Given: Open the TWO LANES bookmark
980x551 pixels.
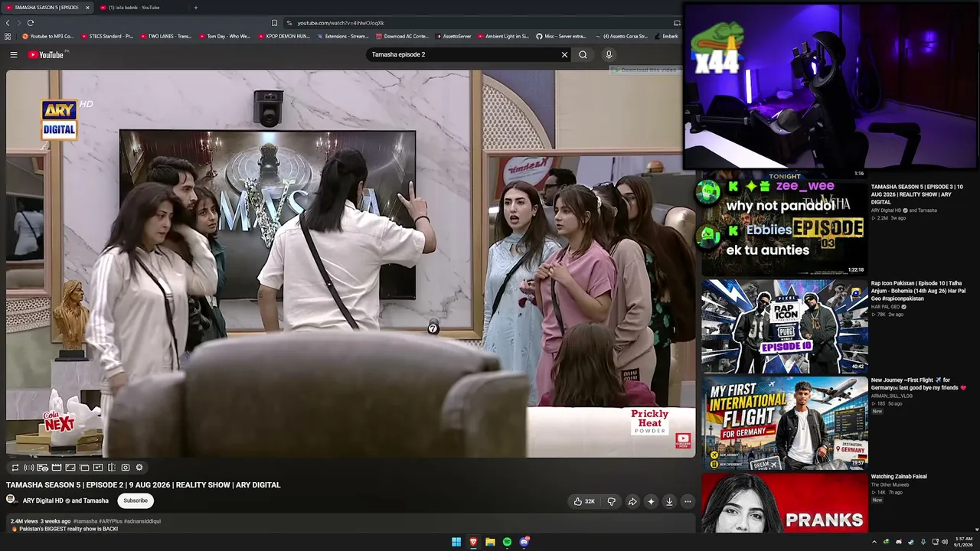Looking at the screenshot, I should (x=165, y=36).
